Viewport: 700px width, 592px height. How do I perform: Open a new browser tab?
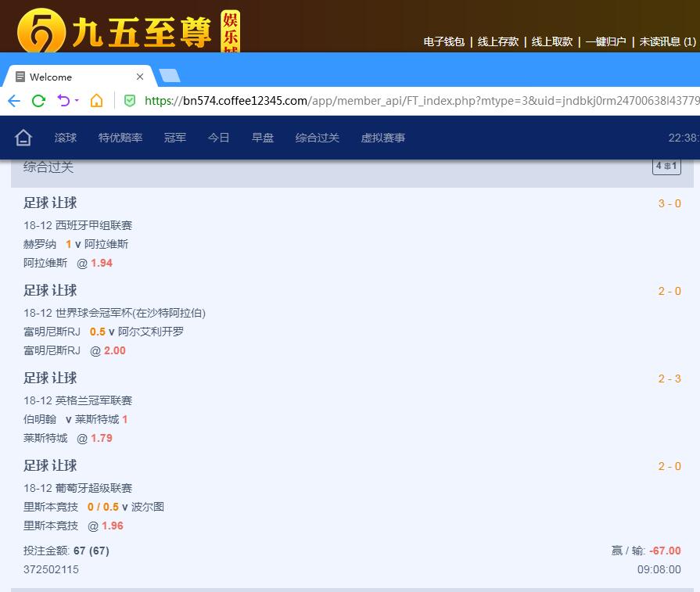(x=170, y=76)
